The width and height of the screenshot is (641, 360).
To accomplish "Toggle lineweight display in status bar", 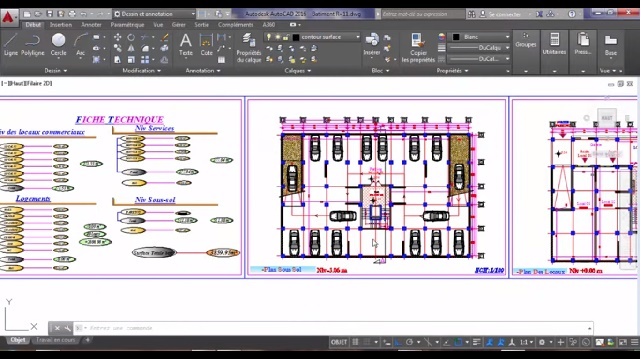I will [x=477, y=342].
